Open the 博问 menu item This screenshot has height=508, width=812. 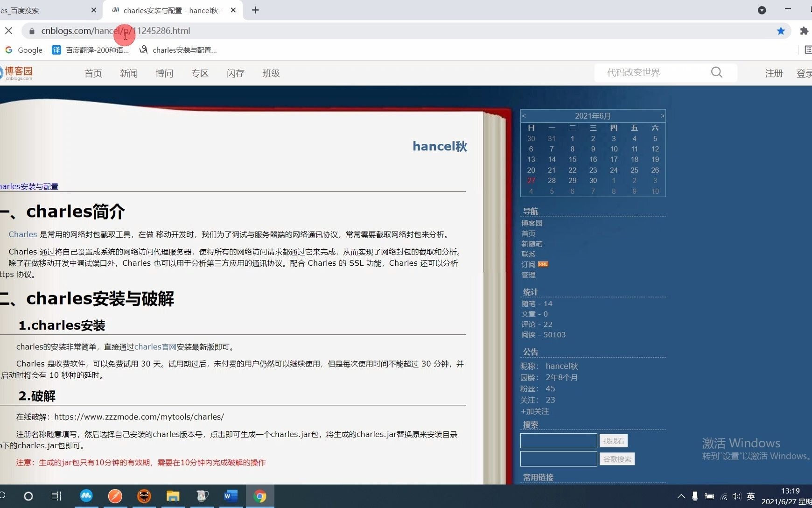164,73
